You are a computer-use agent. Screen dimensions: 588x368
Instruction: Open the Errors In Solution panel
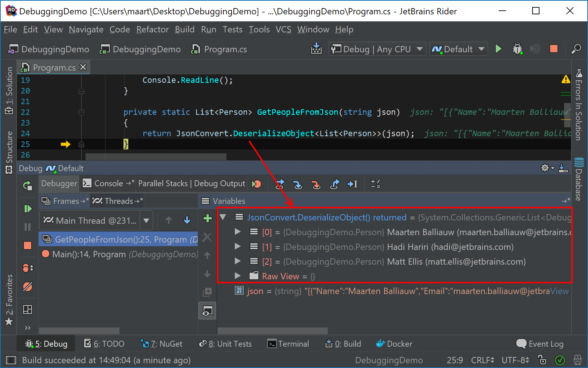(x=579, y=105)
